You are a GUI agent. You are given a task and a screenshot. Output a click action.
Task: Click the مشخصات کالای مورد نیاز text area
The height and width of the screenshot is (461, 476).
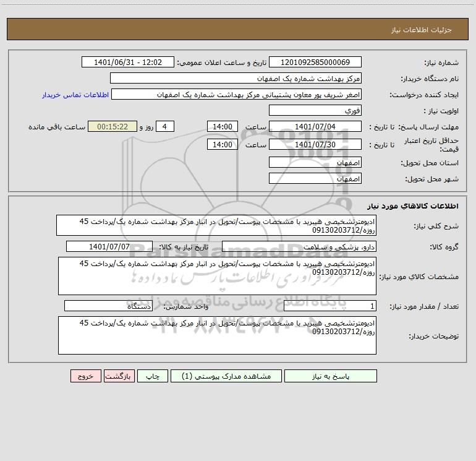pyautogui.click(x=217, y=276)
